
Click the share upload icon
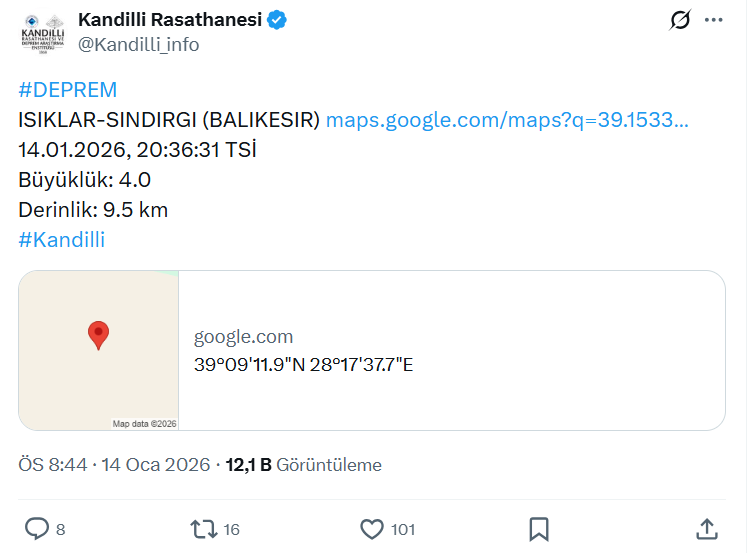pyautogui.click(x=706, y=528)
